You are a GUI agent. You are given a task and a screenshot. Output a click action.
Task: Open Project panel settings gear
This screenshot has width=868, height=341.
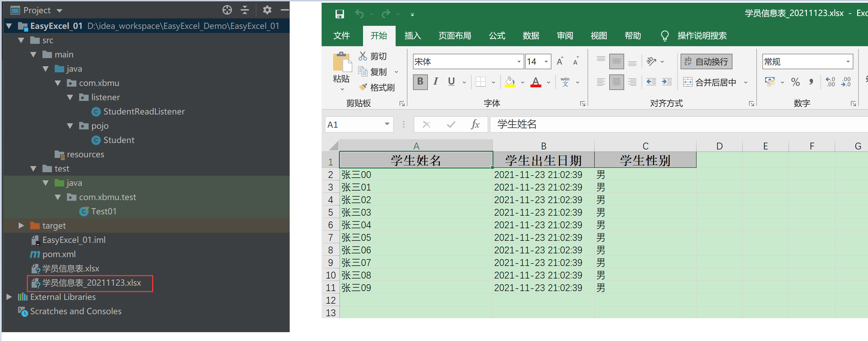coord(267,10)
